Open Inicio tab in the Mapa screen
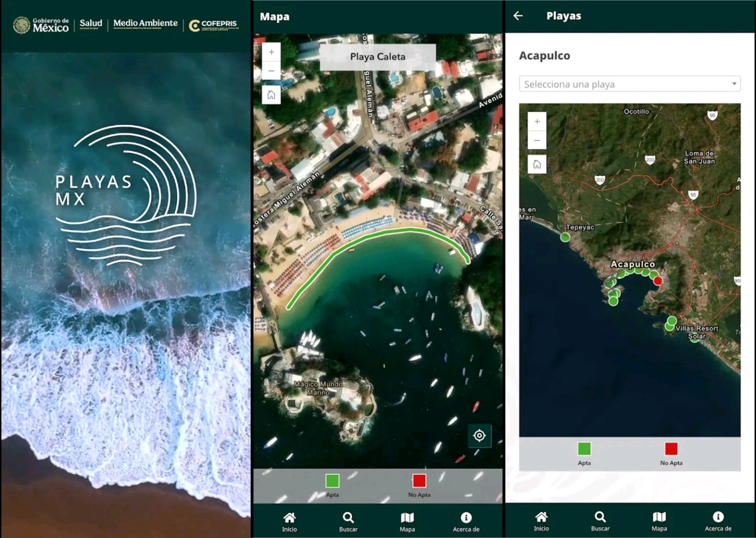This screenshot has height=538, width=756. point(289,522)
